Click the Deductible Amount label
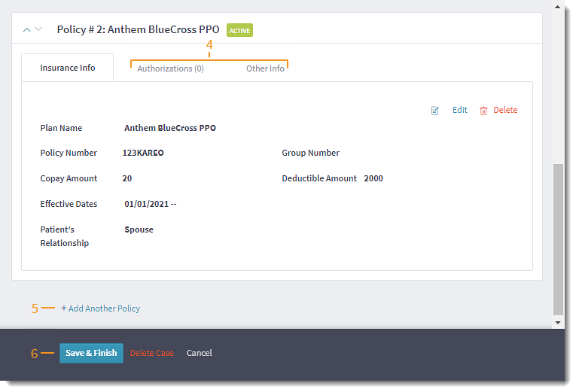Image resolution: width=576 pixels, height=392 pixels. 319,178
